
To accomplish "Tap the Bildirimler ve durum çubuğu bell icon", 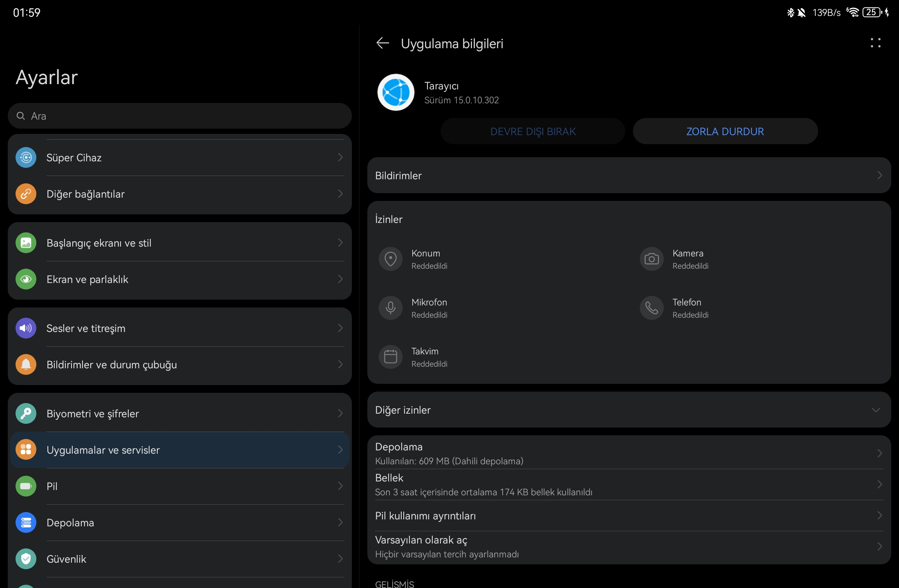I will point(26,365).
